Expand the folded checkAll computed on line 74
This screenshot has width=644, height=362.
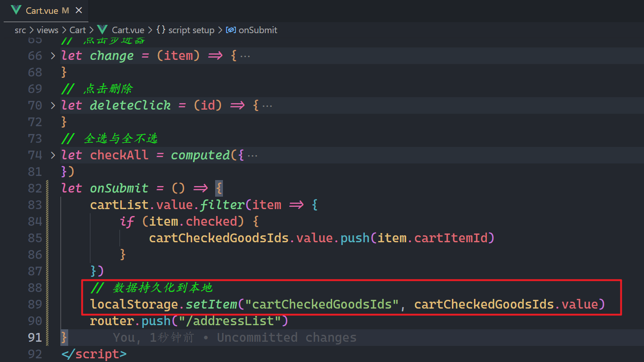53,155
